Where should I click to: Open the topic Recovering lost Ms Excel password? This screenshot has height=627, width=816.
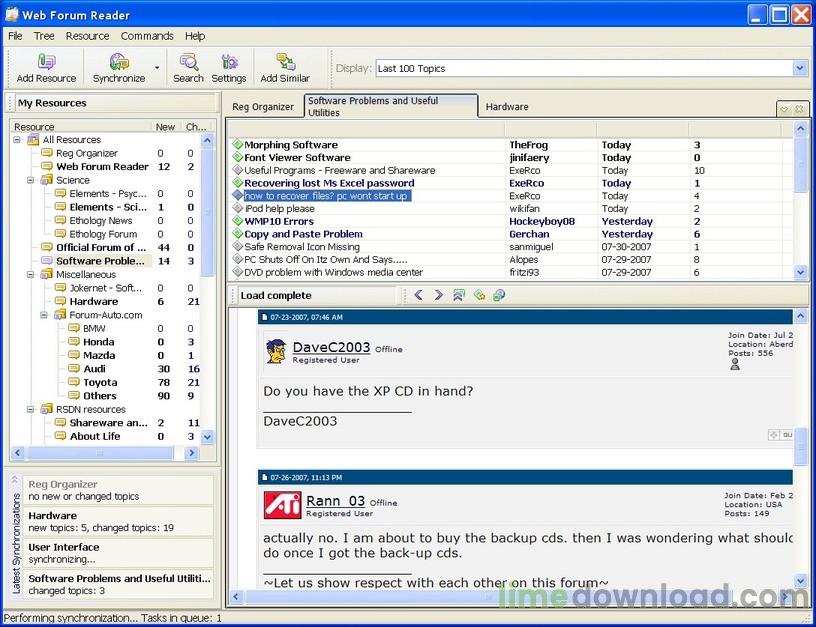click(x=332, y=183)
